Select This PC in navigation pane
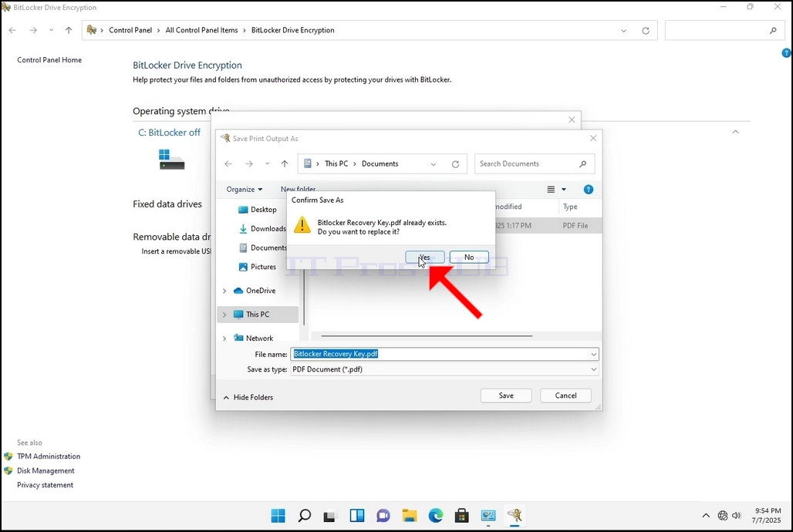Viewport: 793px width, 532px height. [x=258, y=315]
